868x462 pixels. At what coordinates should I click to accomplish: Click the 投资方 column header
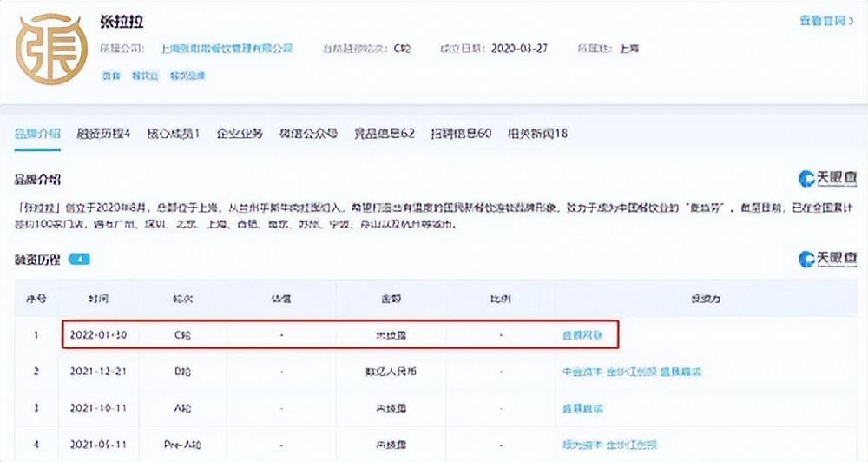706,299
